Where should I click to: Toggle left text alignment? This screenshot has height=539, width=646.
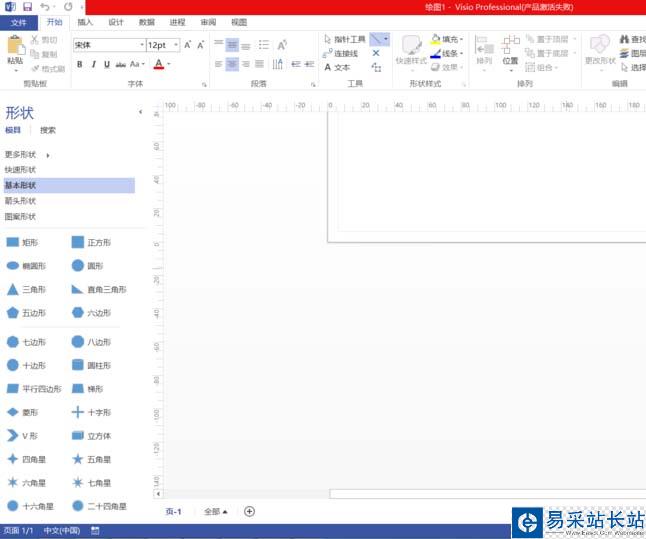pos(218,64)
